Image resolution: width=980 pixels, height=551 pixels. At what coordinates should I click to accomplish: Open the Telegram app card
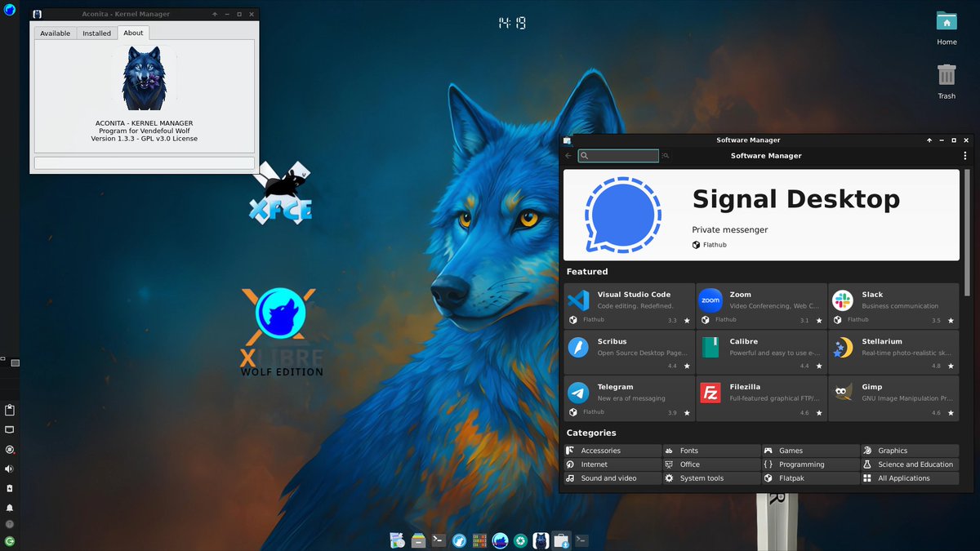629,399
